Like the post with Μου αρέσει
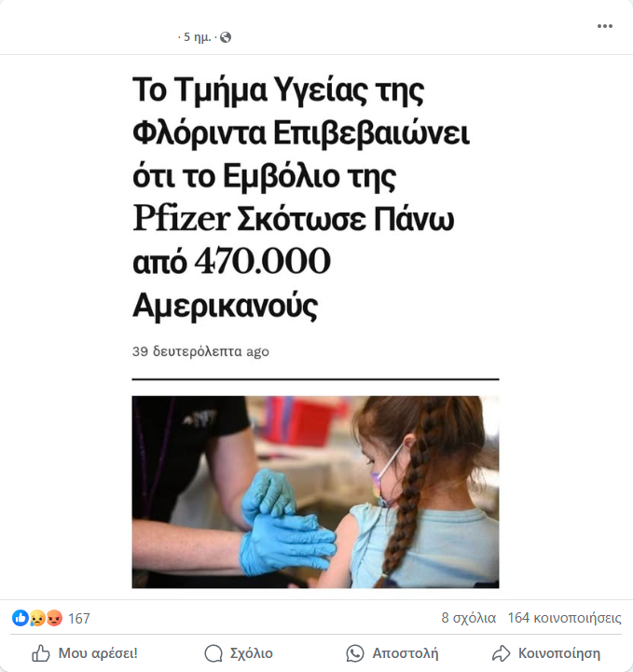 tap(85, 653)
